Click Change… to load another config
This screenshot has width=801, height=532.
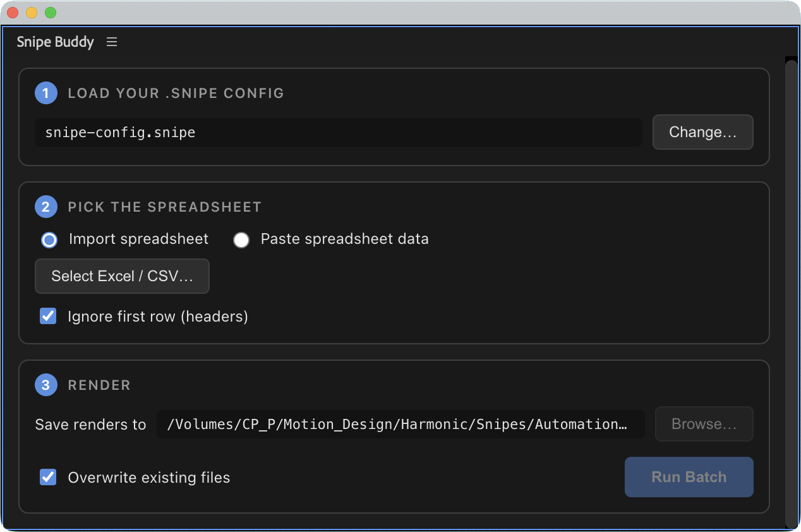click(x=702, y=132)
